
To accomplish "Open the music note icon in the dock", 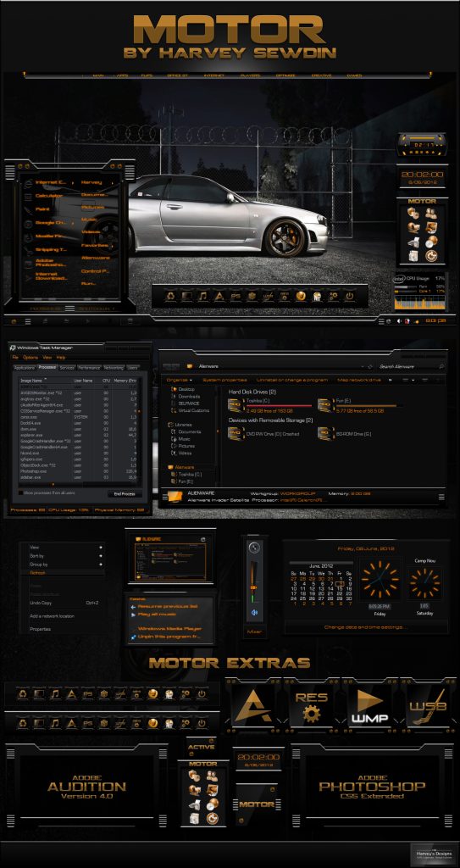I will coord(202,296).
